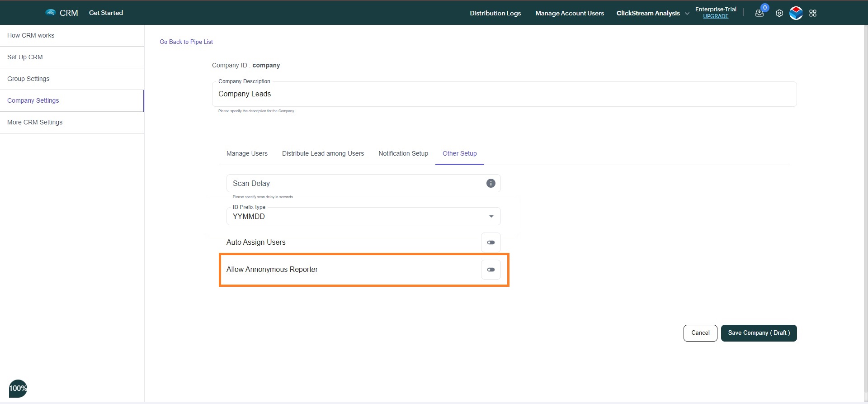Screen dimensions: 868x404
Task: Open Set Up CRM sidebar item
Action: click(72, 57)
